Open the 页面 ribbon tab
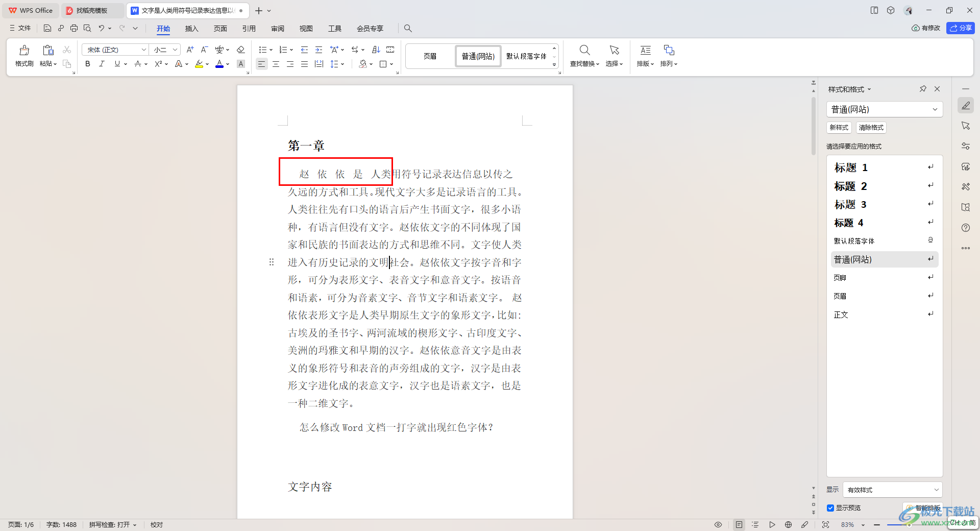980x531 pixels. click(220, 29)
